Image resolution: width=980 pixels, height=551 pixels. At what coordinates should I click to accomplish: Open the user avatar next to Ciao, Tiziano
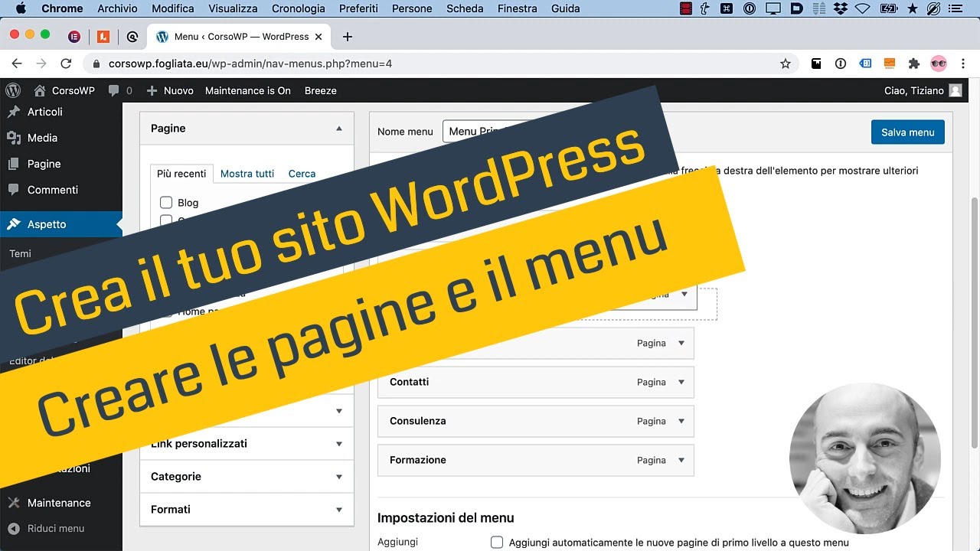(x=955, y=90)
